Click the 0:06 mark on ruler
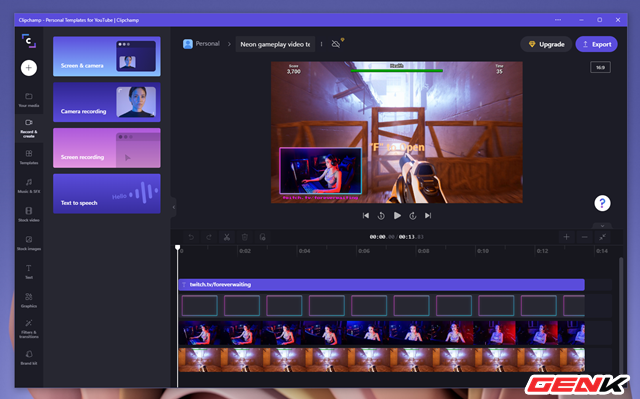This screenshot has width=640, height=399. (x=364, y=251)
